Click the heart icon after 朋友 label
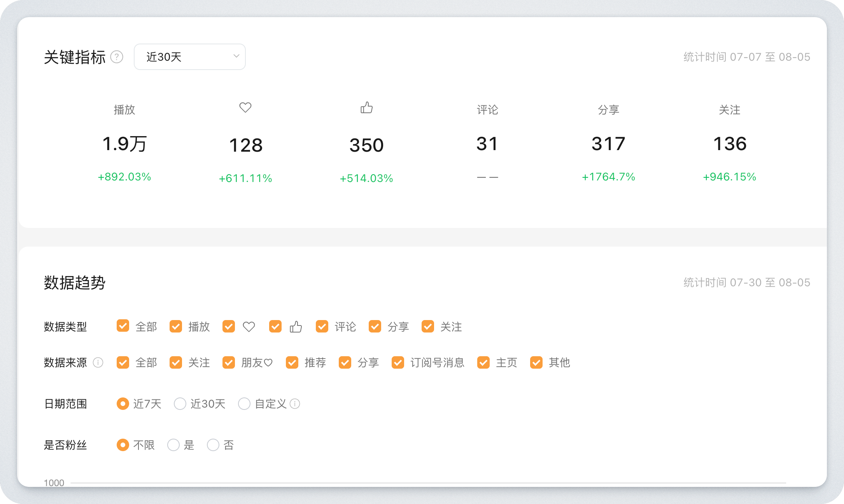 click(x=268, y=362)
